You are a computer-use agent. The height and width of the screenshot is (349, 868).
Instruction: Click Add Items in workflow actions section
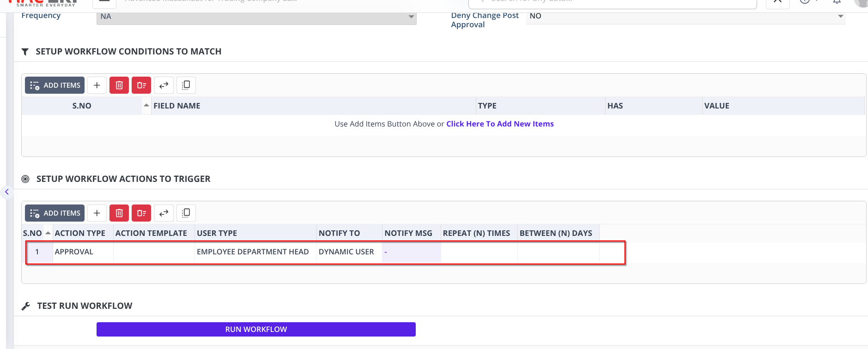coord(55,213)
